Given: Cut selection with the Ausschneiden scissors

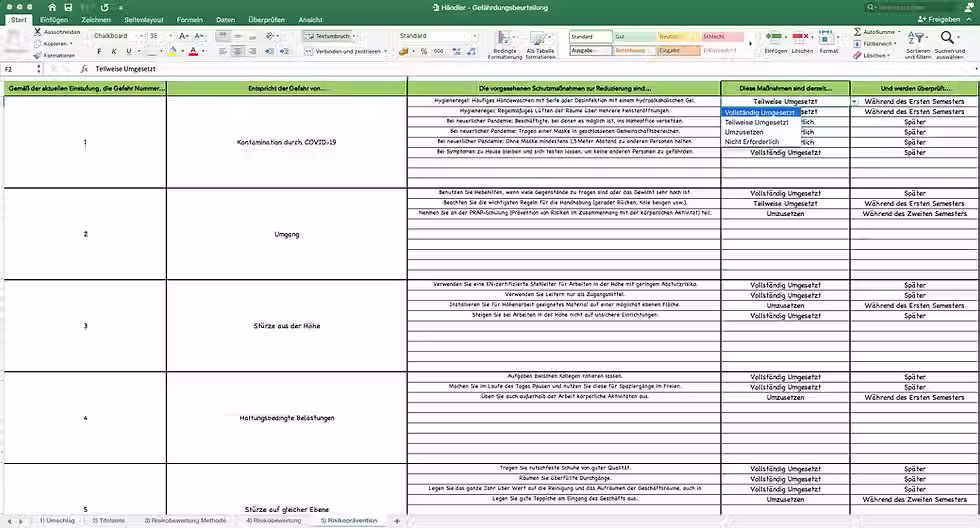Looking at the screenshot, I should (57, 31).
